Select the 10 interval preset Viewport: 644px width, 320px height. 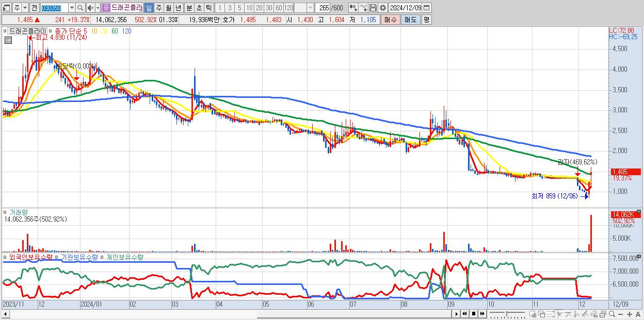249,8
